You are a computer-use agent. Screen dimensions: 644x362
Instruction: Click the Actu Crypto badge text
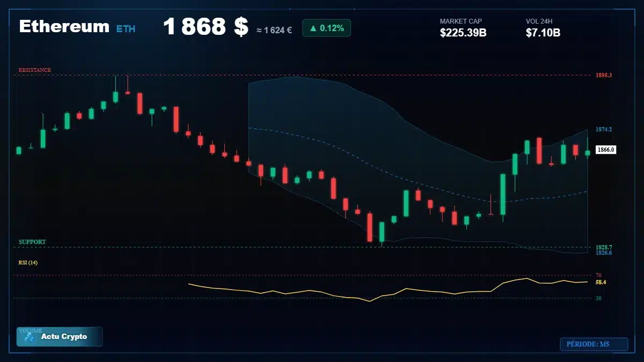[64, 337]
